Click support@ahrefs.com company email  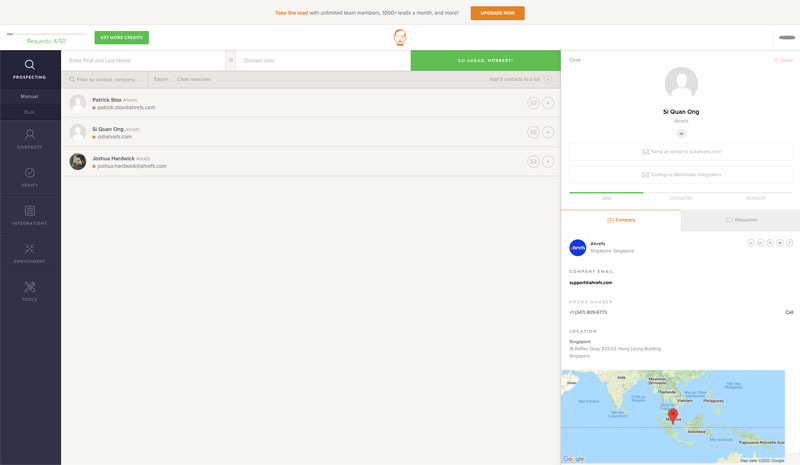coord(590,283)
